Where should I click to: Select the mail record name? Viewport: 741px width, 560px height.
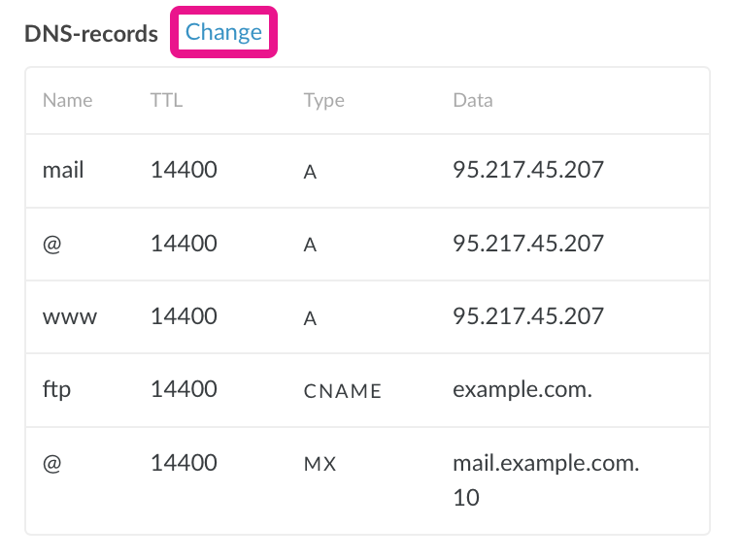click(63, 170)
